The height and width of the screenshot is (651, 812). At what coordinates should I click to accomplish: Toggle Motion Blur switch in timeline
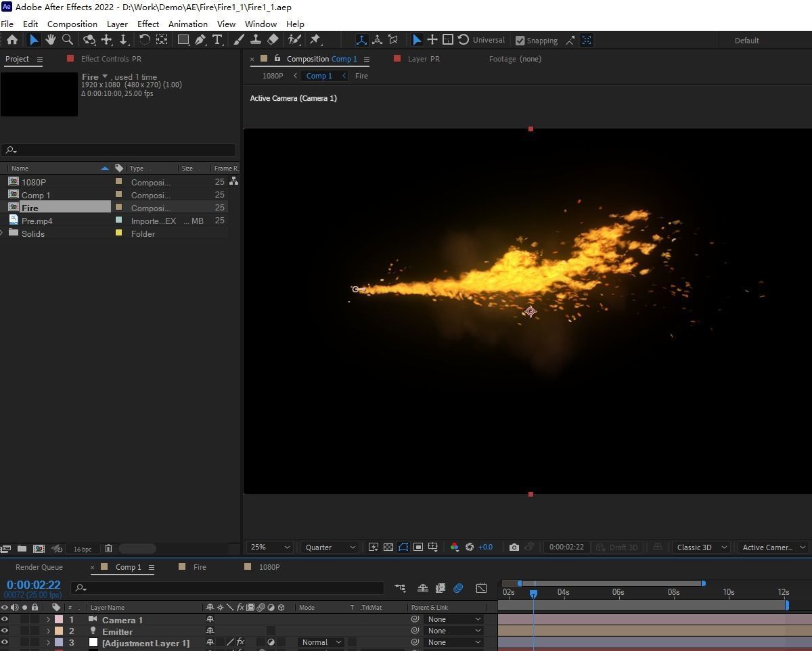[x=458, y=588]
